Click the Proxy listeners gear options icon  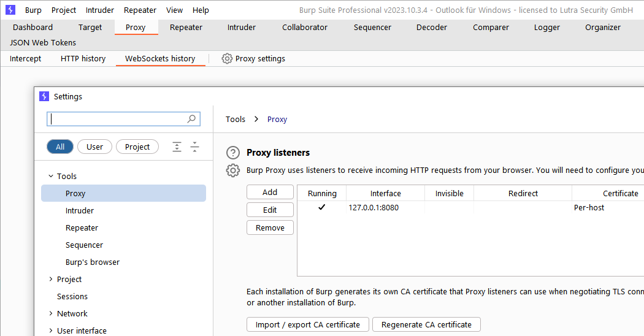click(233, 170)
